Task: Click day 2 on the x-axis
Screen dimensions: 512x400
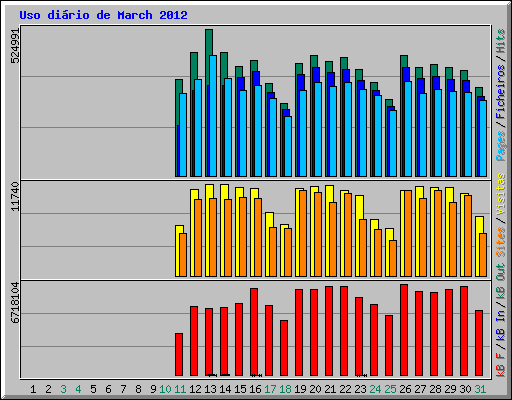Action: point(48,389)
